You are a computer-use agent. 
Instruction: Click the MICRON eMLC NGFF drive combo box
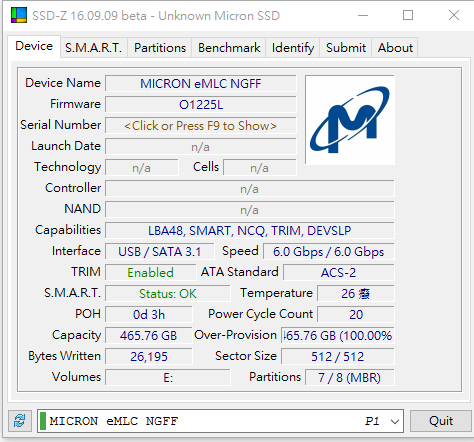pyautogui.click(x=220, y=421)
